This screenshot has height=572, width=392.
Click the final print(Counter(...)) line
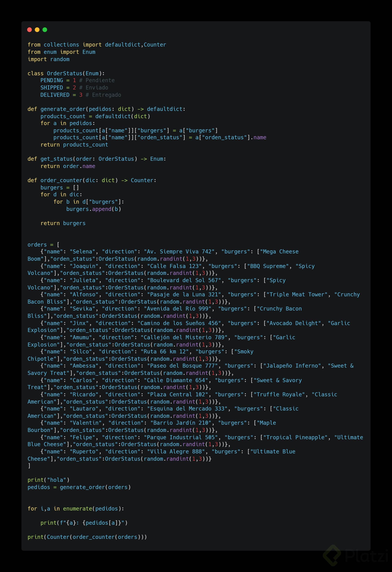[x=87, y=537]
